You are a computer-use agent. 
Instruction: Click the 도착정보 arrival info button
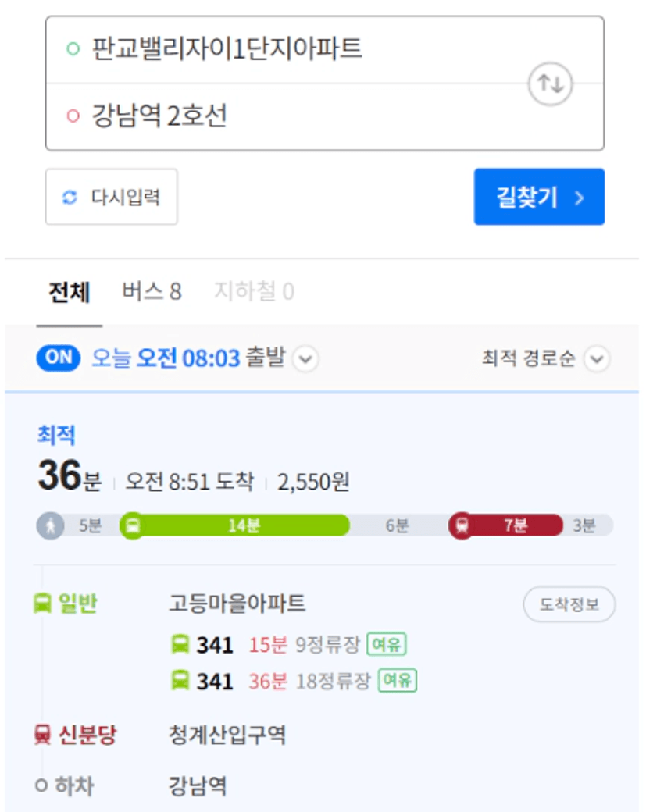coord(569,604)
